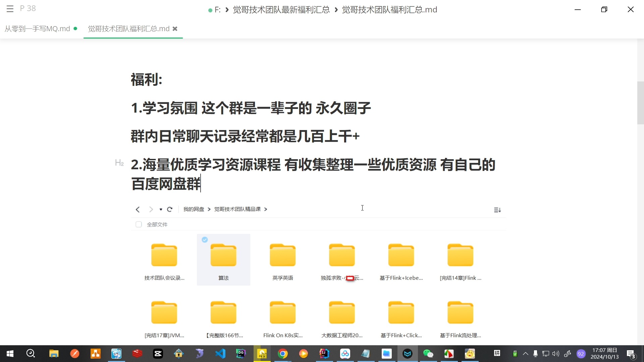644x362 pixels.
Task: Close the 觉哥技术团队福利汇总.md tab
Action: [175, 29]
